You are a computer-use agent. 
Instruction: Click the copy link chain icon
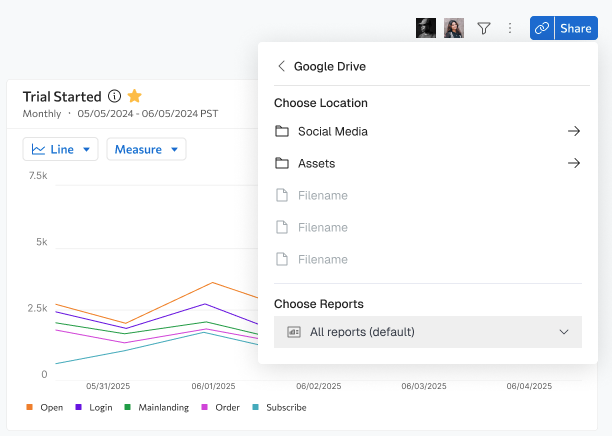[542, 28]
